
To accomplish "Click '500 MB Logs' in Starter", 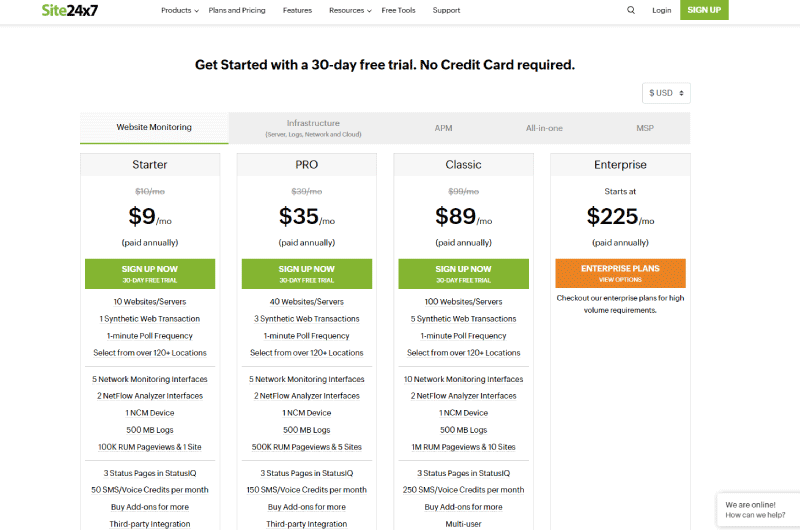I will pyautogui.click(x=150, y=430).
